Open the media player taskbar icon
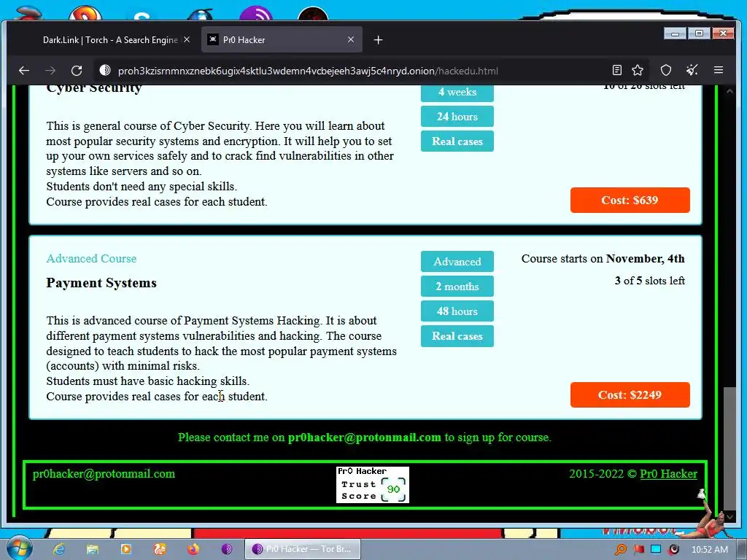Image resolution: width=747 pixels, height=560 pixels. point(125,549)
